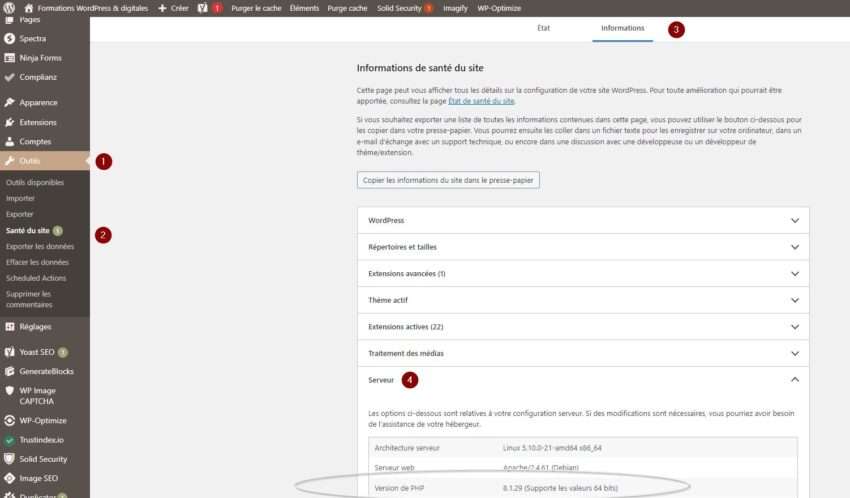
Task: Expand the Extensions actives (22) section
Action: pos(583,327)
